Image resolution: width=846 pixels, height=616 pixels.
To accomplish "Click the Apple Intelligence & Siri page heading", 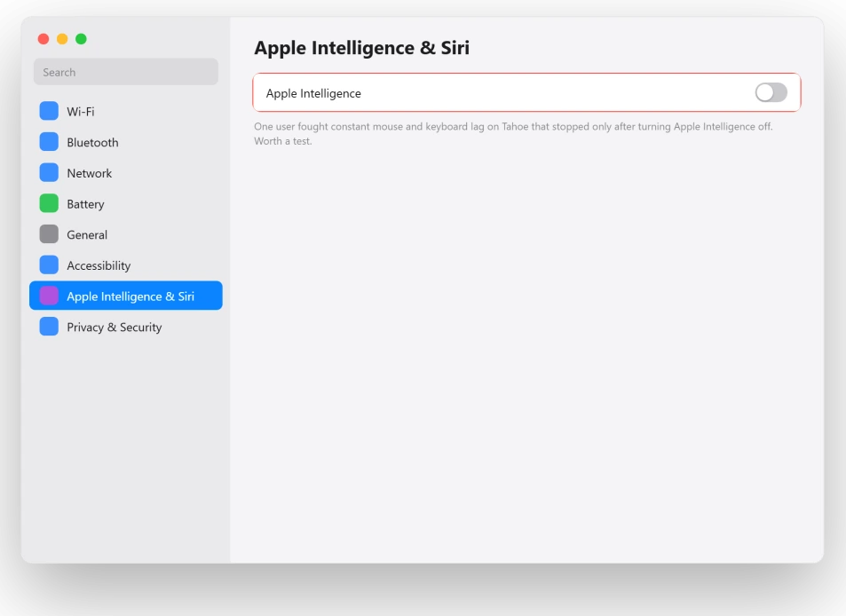I will coord(362,47).
